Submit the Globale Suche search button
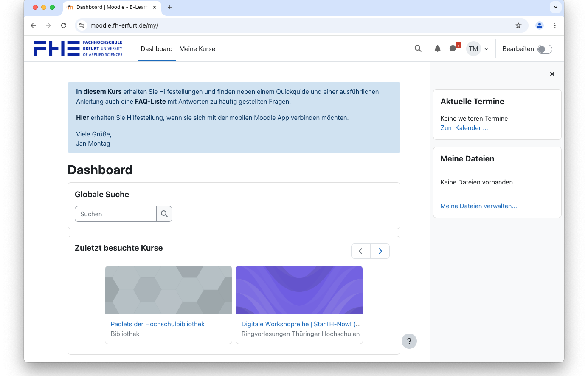 pyautogui.click(x=164, y=214)
